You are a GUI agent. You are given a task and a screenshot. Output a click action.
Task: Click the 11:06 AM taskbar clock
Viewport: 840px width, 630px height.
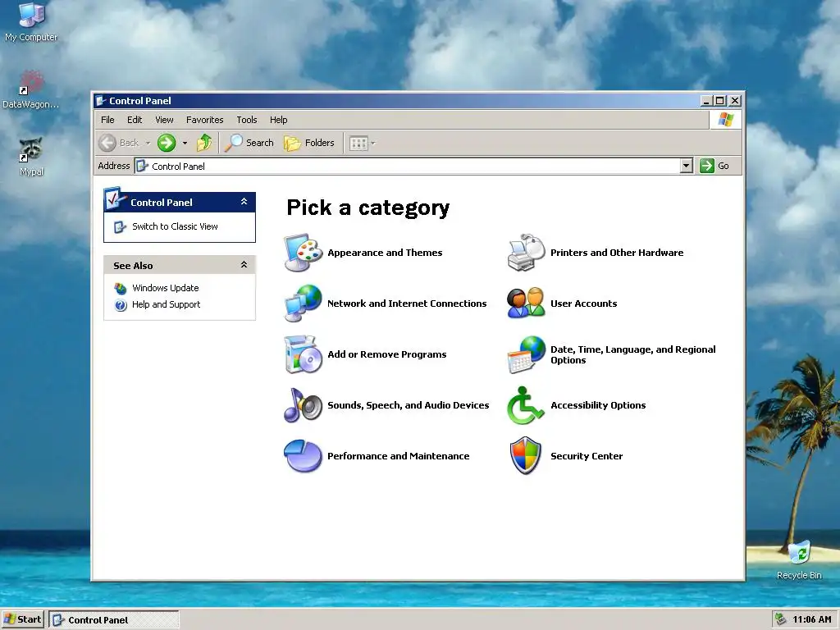point(812,620)
